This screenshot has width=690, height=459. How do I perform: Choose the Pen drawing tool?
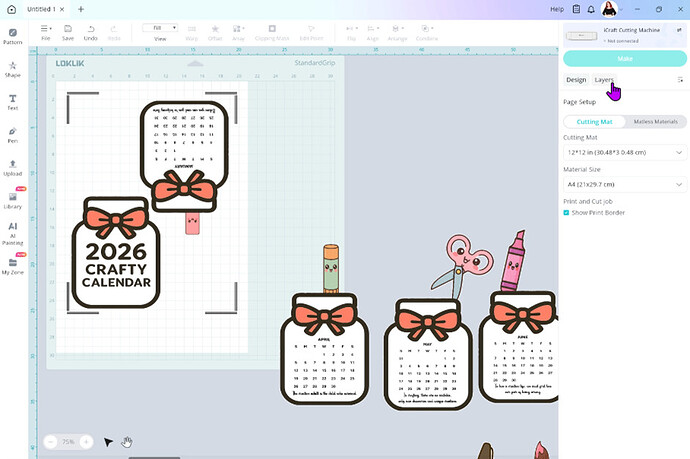pyautogui.click(x=13, y=134)
